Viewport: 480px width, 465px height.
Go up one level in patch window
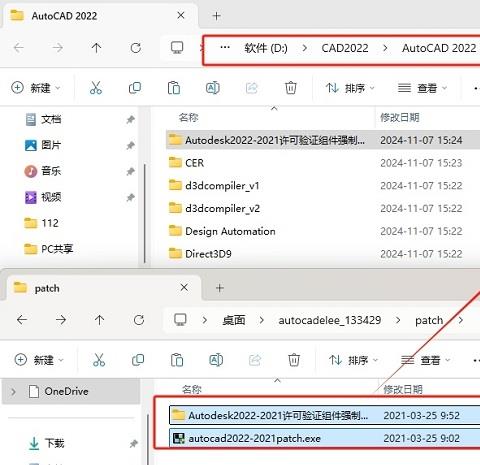click(x=99, y=320)
